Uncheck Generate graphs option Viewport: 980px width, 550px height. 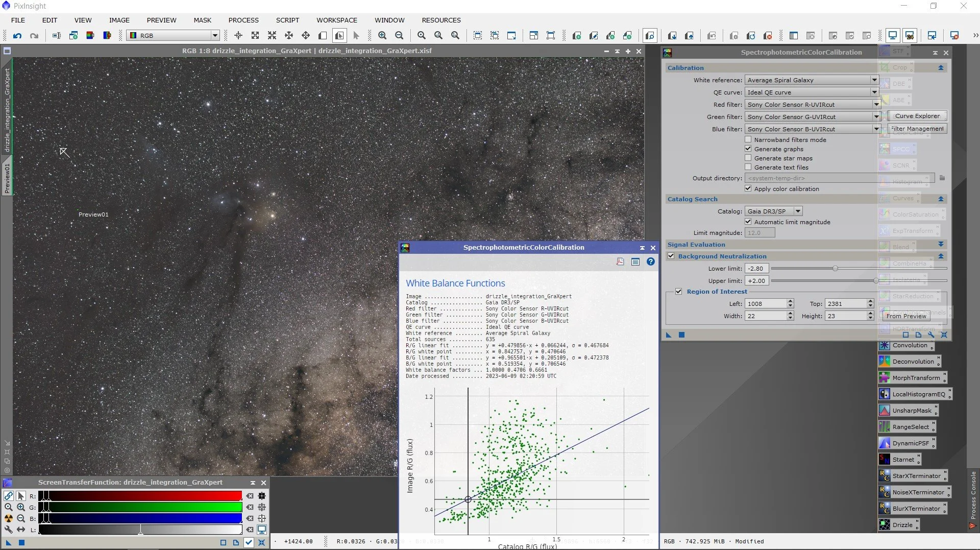click(748, 149)
